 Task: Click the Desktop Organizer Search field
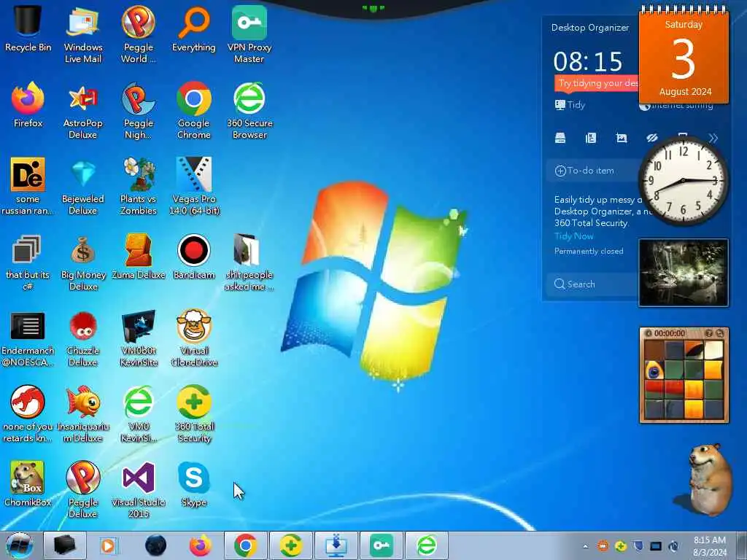click(592, 284)
